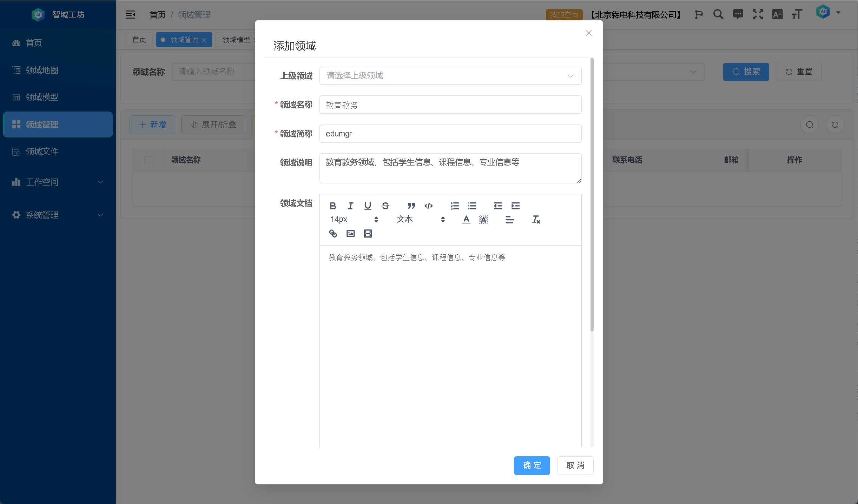Click the clear formatting icon
This screenshot has width=858, height=504.
pos(536,220)
